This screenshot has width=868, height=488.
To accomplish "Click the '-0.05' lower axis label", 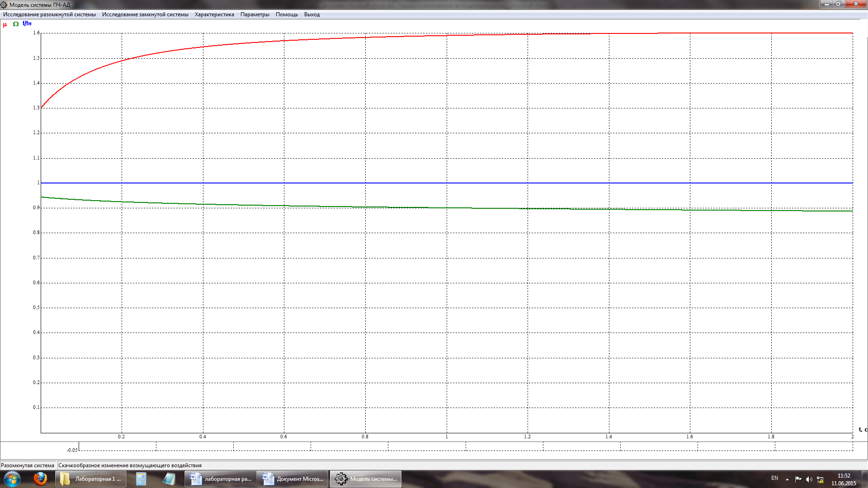I will (x=72, y=450).
